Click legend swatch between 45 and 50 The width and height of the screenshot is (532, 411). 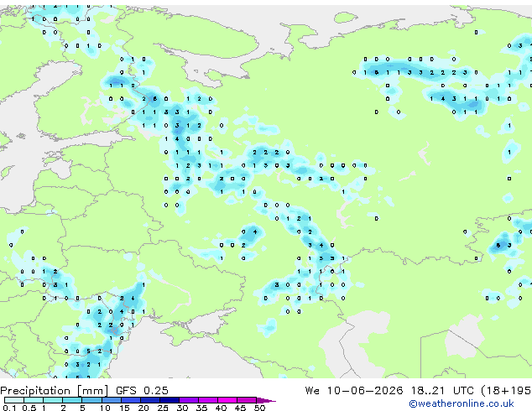[x=247, y=400]
